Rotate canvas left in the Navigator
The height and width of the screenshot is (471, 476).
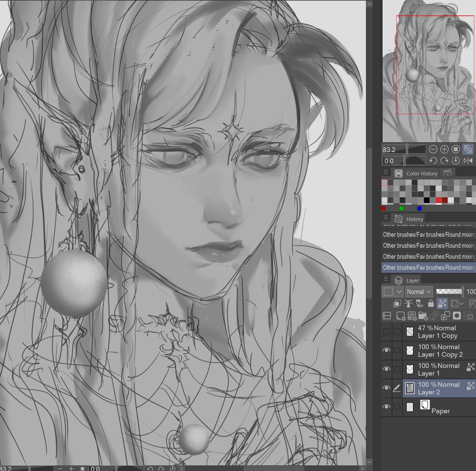433,160
